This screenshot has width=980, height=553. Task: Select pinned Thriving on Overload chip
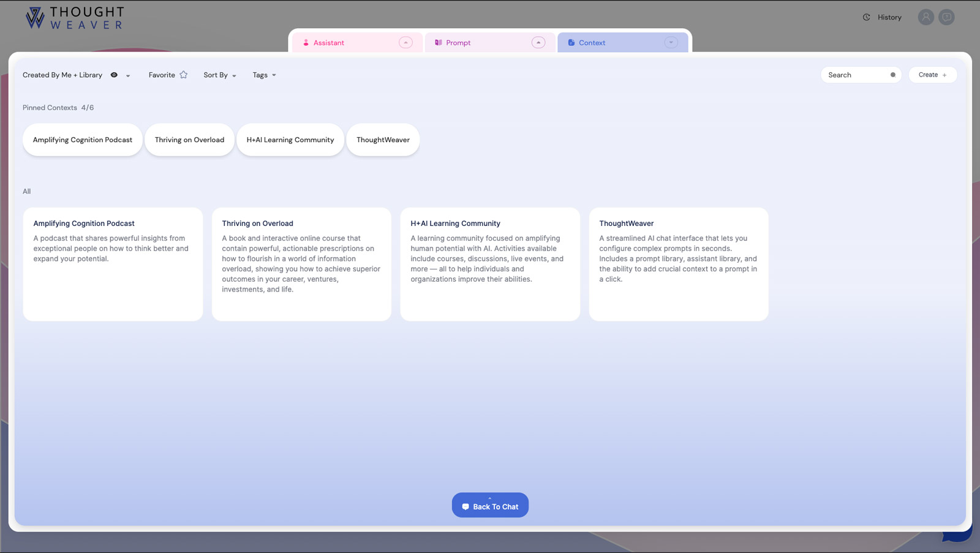(x=189, y=140)
